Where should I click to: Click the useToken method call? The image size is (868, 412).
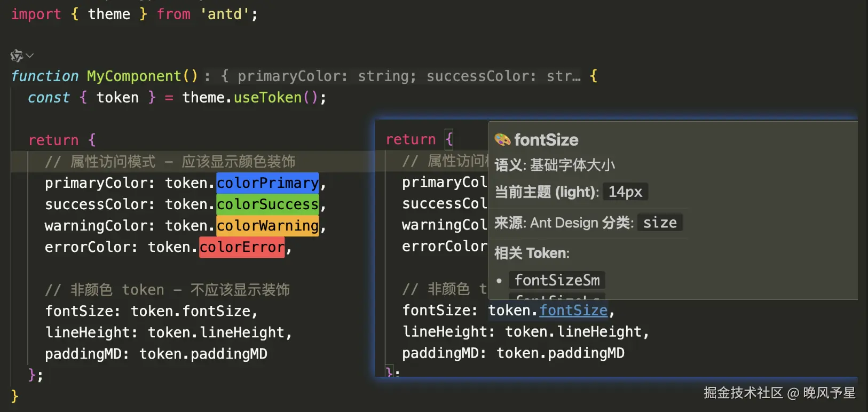[267, 98]
